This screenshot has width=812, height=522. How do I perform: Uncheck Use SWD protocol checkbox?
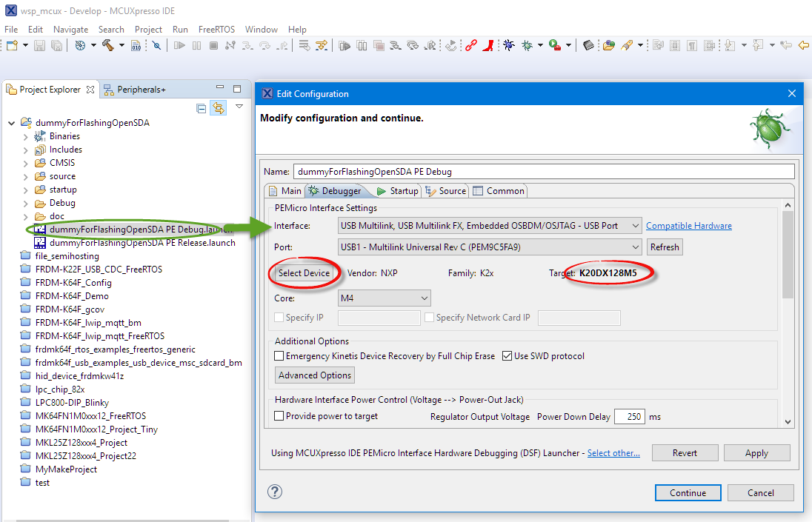click(x=507, y=356)
